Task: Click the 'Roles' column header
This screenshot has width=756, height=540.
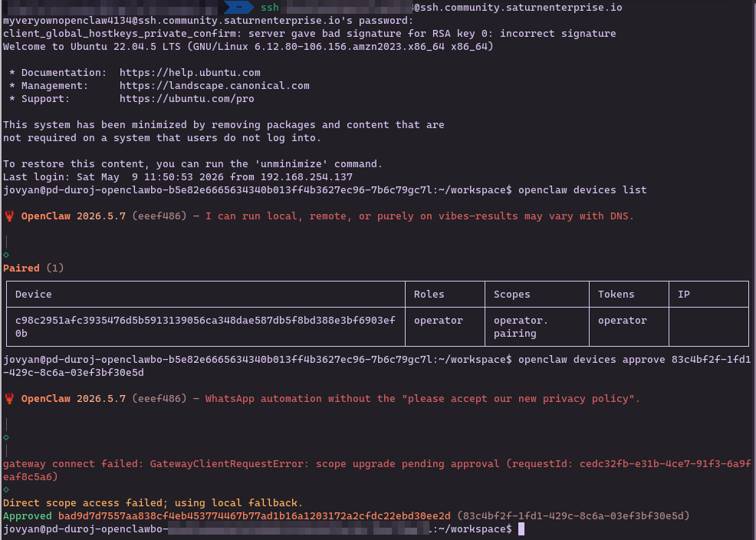Action: pyautogui.click(x=429, y=294)
